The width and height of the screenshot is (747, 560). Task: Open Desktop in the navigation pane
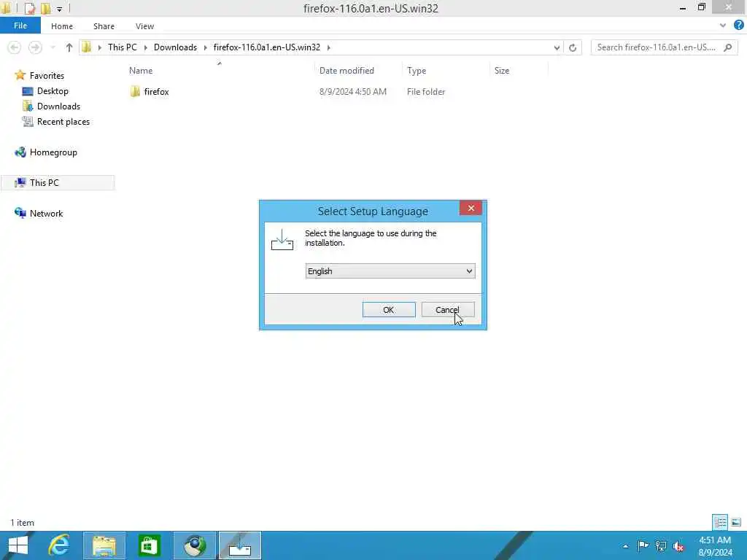click(x=53, y=91)
